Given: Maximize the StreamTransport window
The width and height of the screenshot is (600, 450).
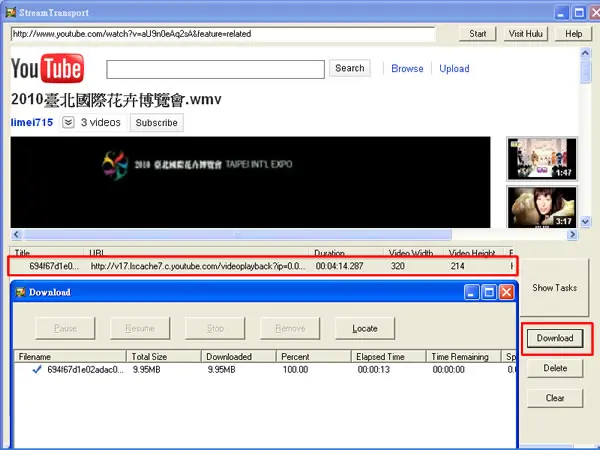Looking at the screenshot, I should [x=579, y=13].
